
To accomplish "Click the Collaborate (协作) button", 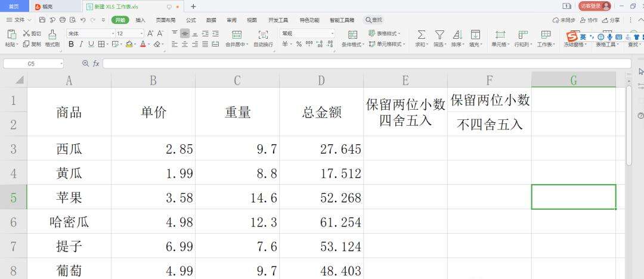I will (589, 20).
